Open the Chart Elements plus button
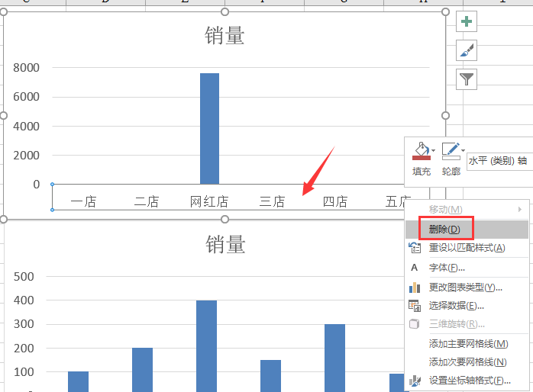Viewport: 533px width, 392px height. click(x=467, y=21)
